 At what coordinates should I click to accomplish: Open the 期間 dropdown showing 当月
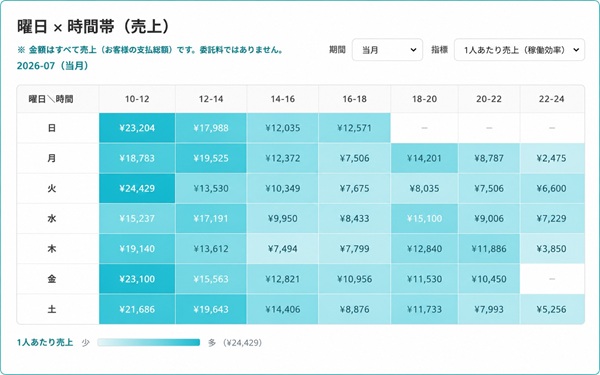pyautogui.click(x=387, y=50)
